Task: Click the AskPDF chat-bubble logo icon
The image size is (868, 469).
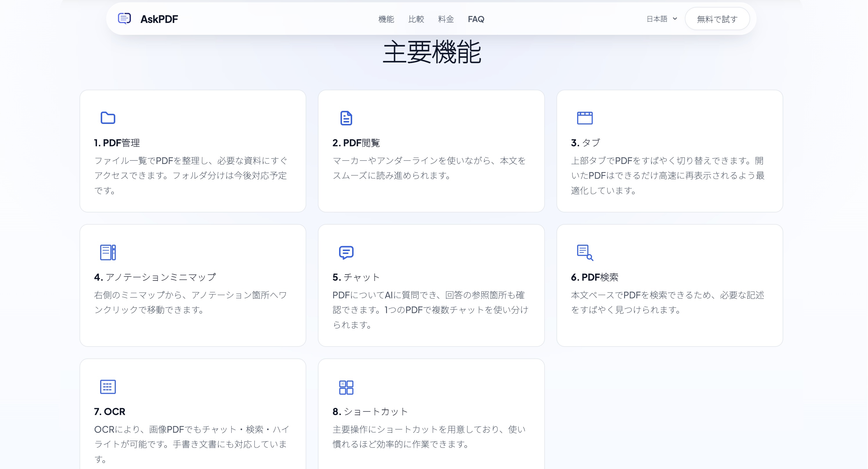Action: (124, 19)
